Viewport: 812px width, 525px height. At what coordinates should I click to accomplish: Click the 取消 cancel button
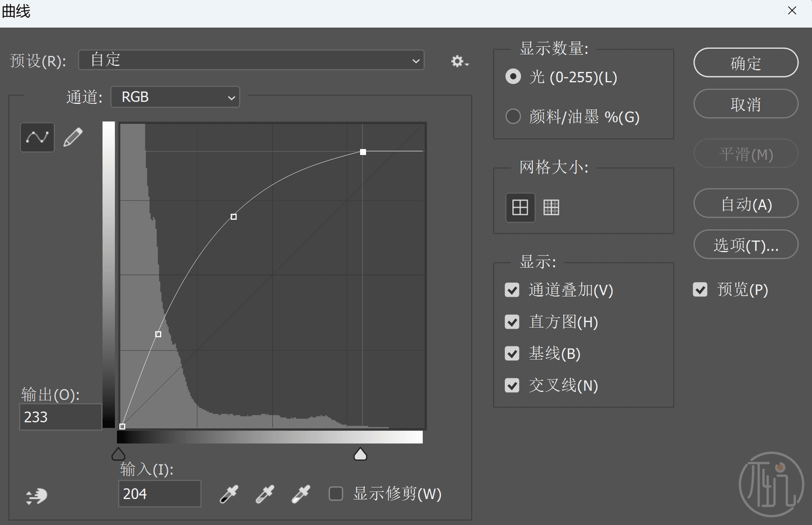click(746, 104)
